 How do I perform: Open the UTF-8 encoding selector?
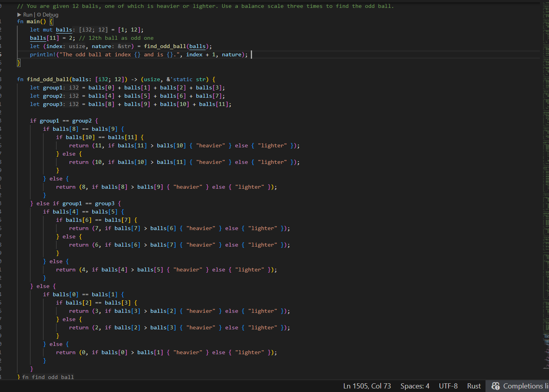point(448,386)
